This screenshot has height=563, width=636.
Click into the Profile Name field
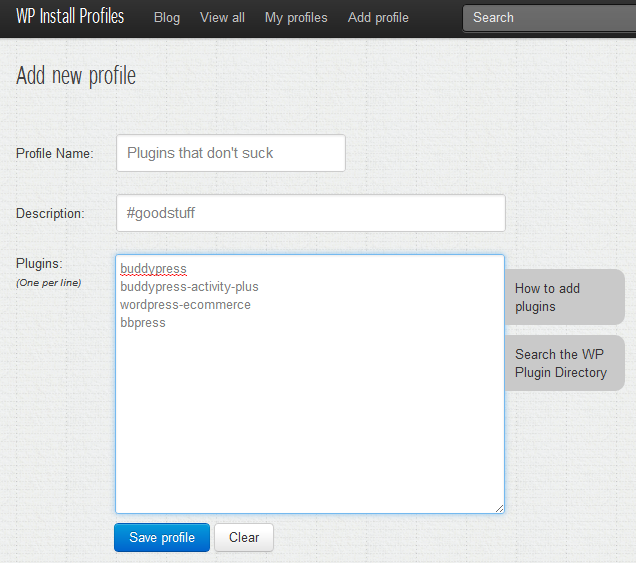click(x=231, y=153)
